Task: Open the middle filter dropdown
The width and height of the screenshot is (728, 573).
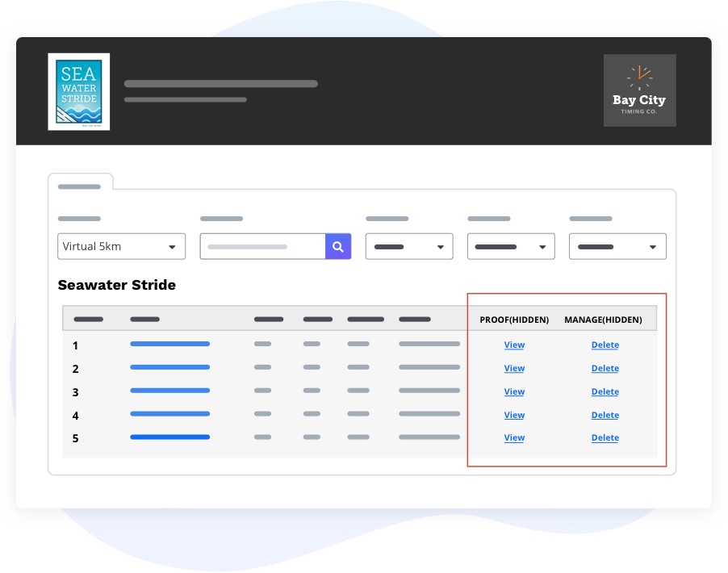Action: tap(511, 246)
